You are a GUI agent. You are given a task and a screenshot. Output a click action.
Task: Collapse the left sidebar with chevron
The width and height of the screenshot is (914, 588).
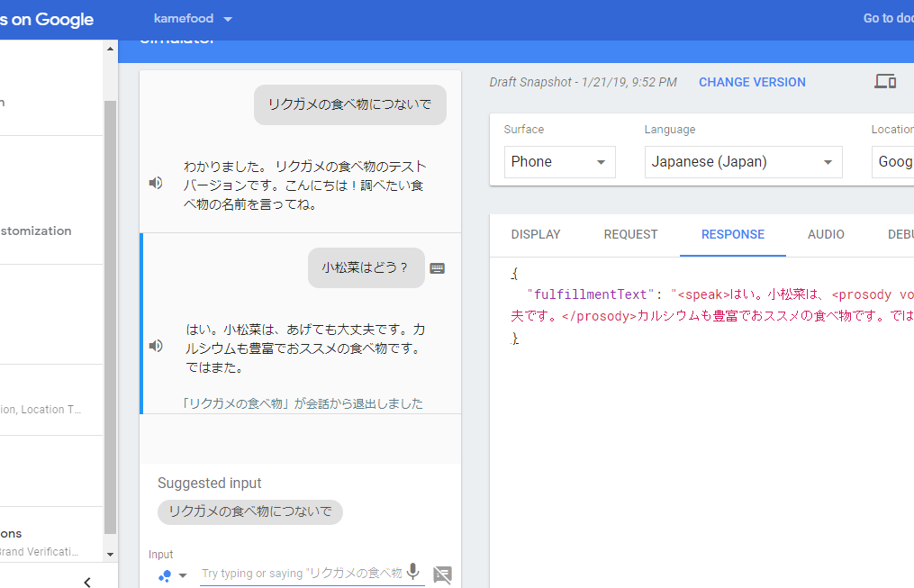(87, 582)
